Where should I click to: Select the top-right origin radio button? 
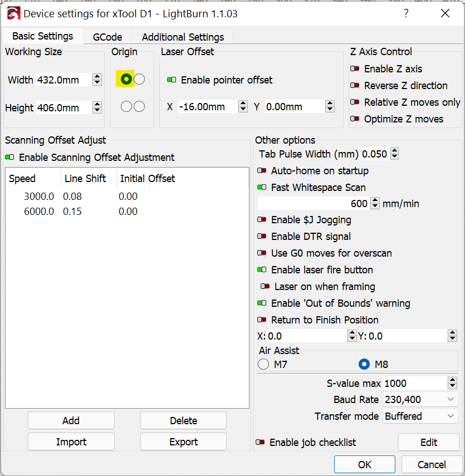point(139,79)
